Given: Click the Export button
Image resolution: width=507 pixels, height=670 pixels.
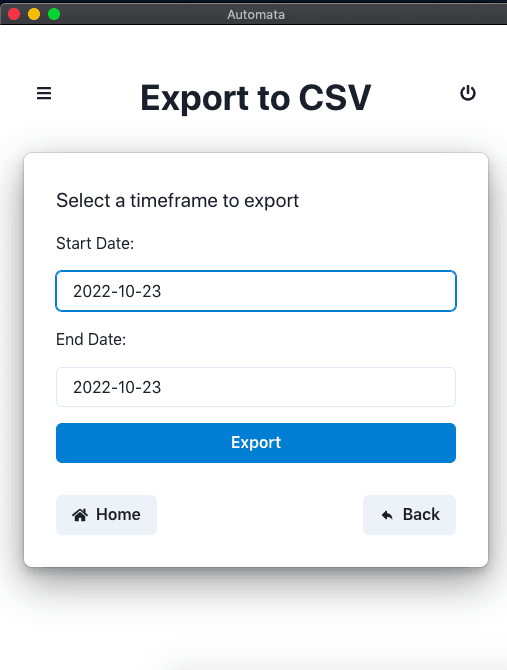Looking at the screenshot, I should point(256,443).
